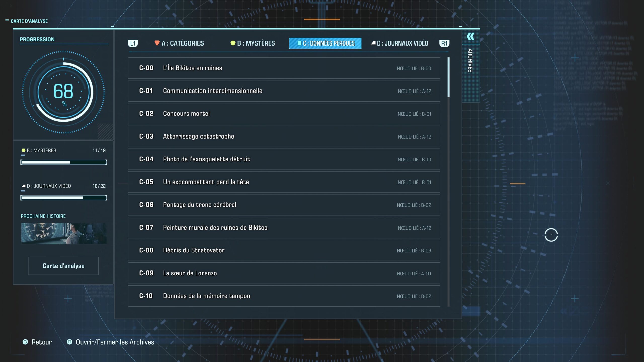The height and width of the screenshot is (362, 644).
Task: Click linked node B-01 on row C-02
Action: pyautogui.click(x=415, y=114)
